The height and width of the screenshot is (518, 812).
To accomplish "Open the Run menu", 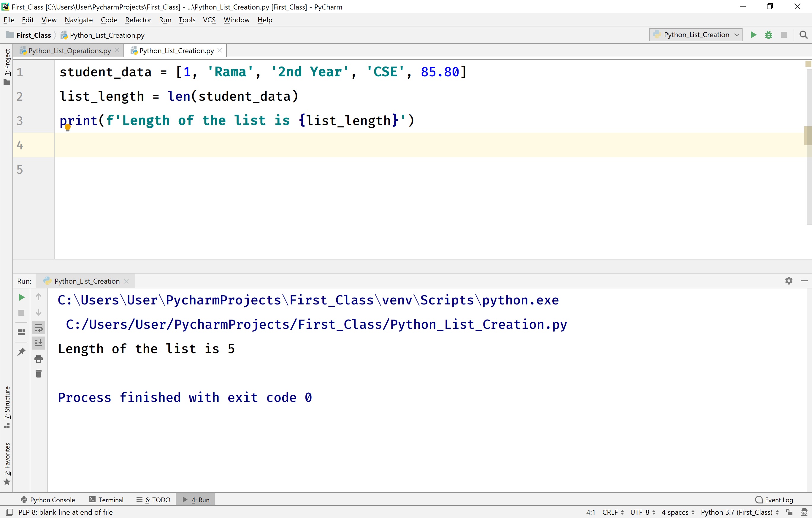I will pyautogui.click(x=165, y=20).
